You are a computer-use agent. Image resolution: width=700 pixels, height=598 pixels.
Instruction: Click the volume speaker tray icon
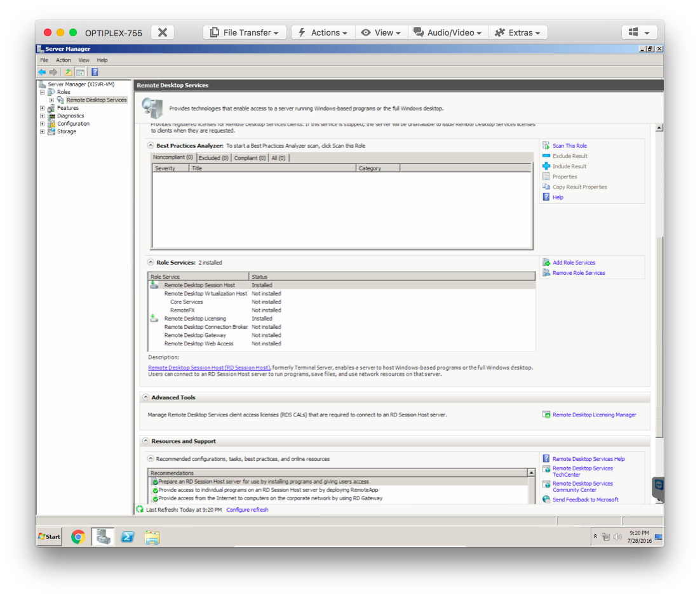(x=617, y=537)
